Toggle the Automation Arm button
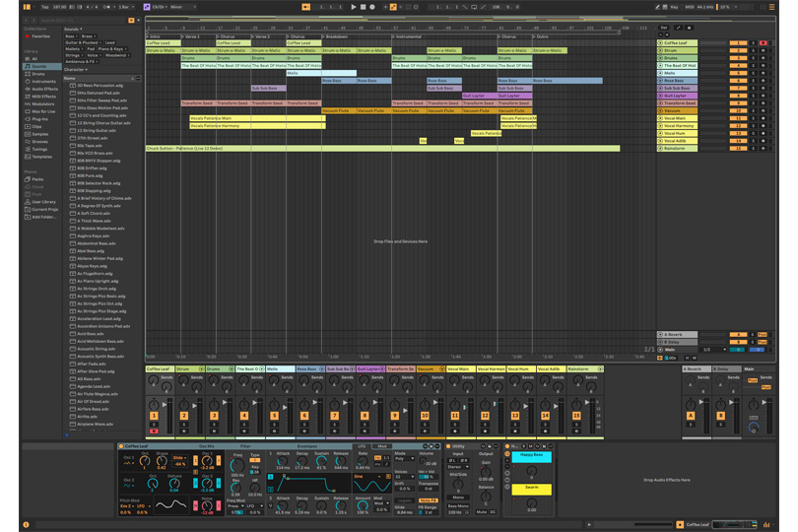 click(393, 7)
